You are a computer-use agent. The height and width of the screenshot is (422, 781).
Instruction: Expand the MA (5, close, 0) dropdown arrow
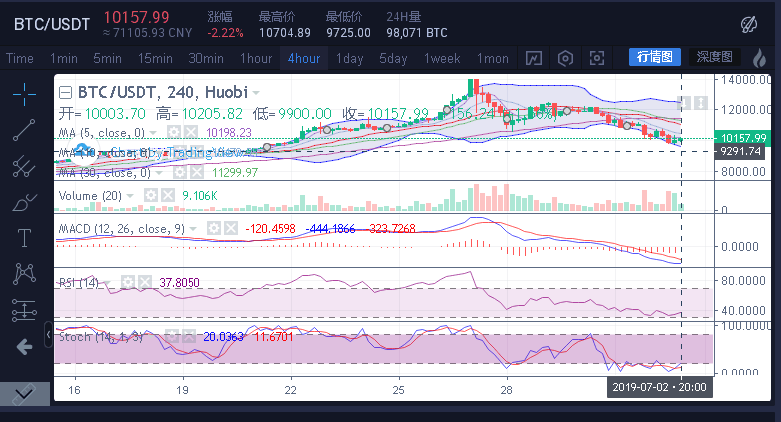pyautogui.click(x=153, y=133)
